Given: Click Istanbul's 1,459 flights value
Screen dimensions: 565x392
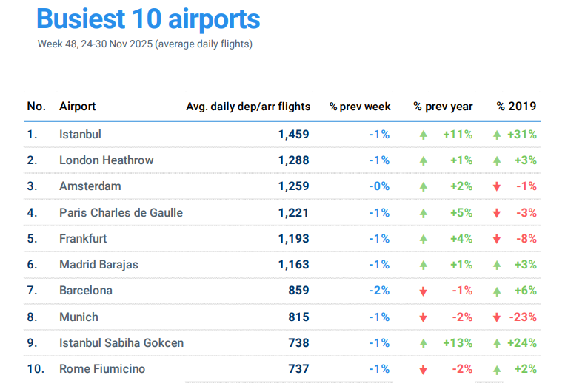Looking at the screenshot, I should click(x=293, y=135).
